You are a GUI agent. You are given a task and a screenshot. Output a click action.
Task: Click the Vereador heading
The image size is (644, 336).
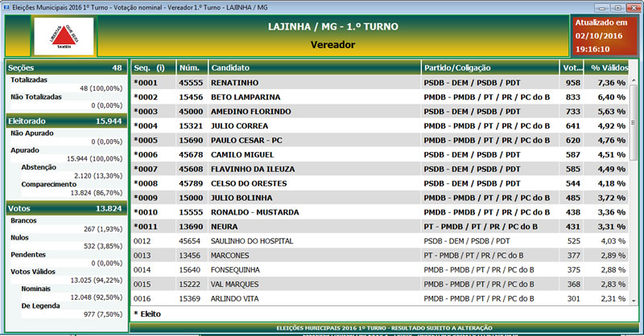[332, 45]
